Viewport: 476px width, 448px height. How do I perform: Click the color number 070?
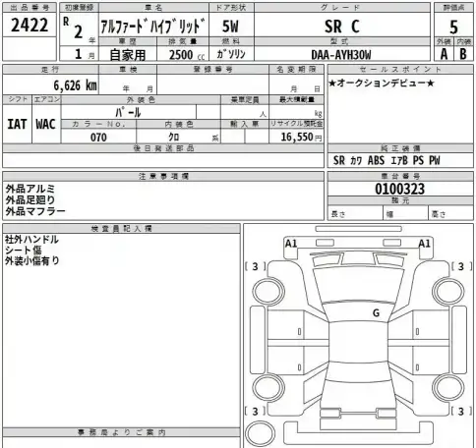pos(98,137)
